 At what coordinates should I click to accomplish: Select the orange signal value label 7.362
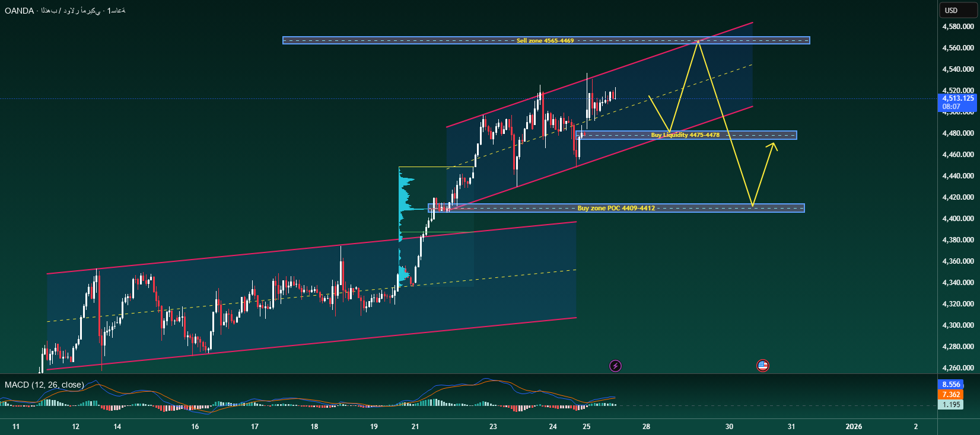pos(951,395)
